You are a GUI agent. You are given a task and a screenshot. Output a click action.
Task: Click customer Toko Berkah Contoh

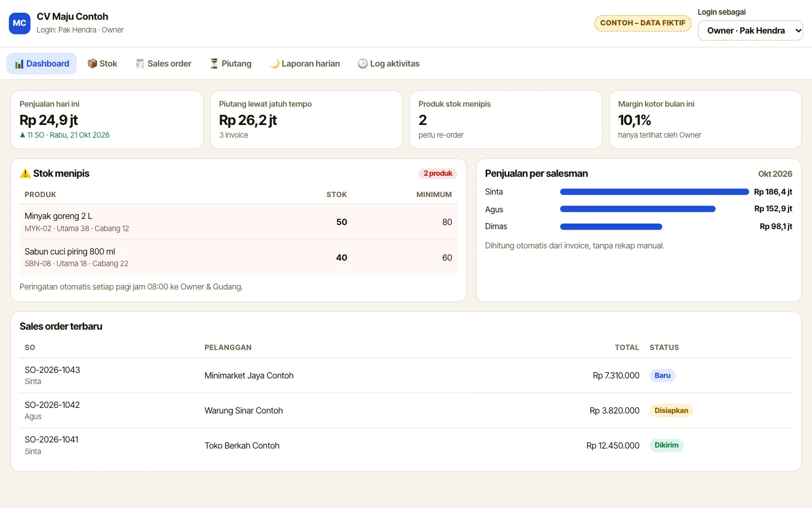point(242,446)
